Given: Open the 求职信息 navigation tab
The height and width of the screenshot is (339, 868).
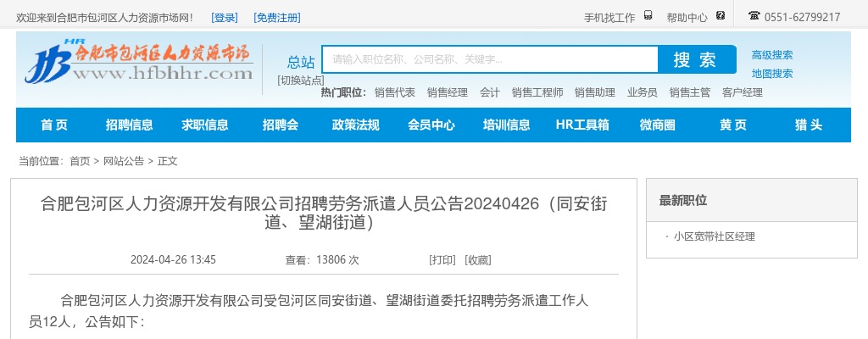Looking at the screenshot, I should 205,125.
